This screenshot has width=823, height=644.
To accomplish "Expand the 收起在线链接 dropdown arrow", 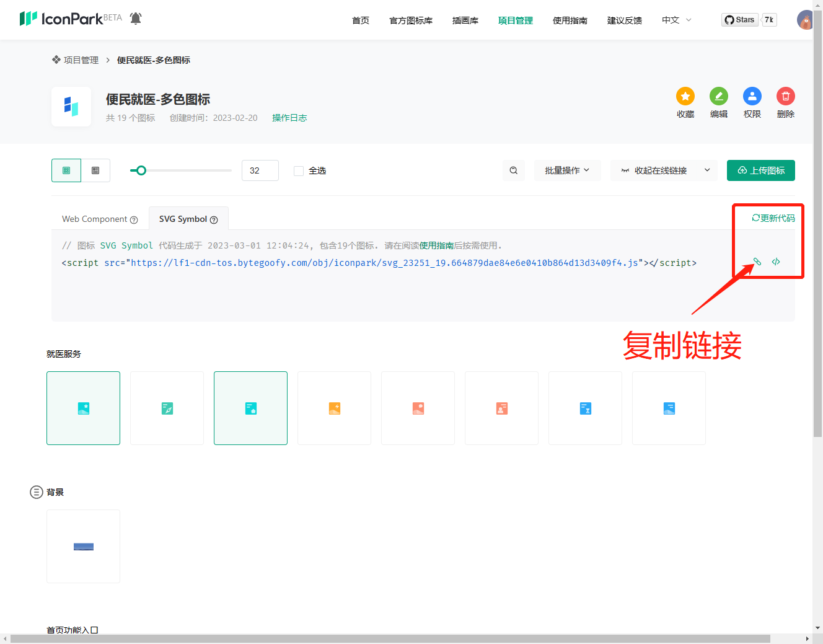I will tap(707, 170).
